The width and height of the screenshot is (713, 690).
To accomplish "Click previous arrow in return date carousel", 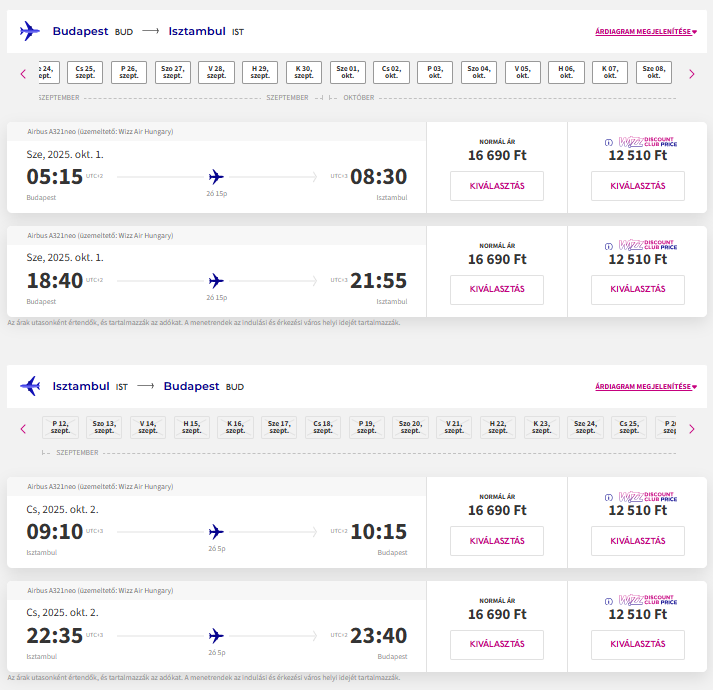I will [x=23, y=429].
